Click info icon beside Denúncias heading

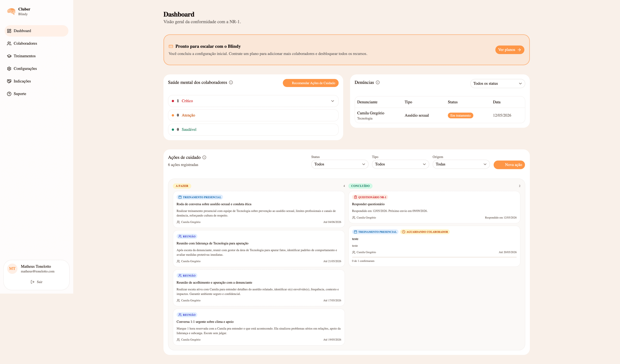(378, 82)
